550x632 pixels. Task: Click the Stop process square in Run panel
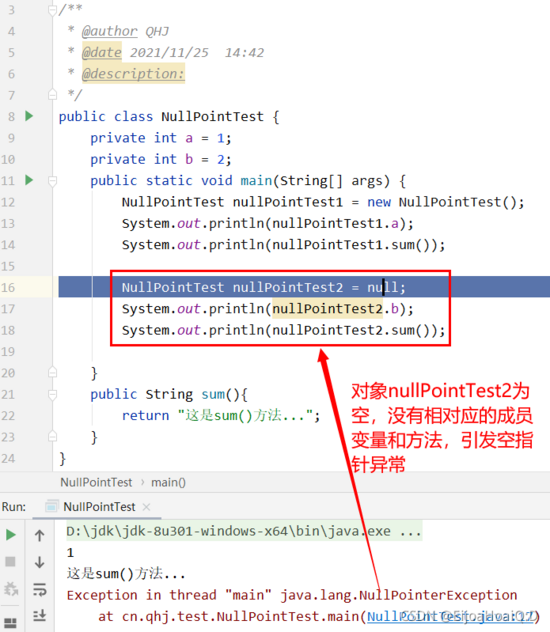pos(10,561)
